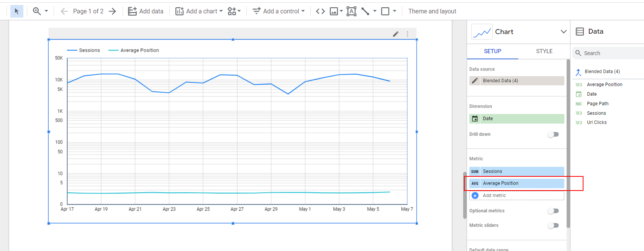Click the line chart type icon
The height and width of the screenshot is (251, 644).
pyautogui.click(x=482, y=32)
